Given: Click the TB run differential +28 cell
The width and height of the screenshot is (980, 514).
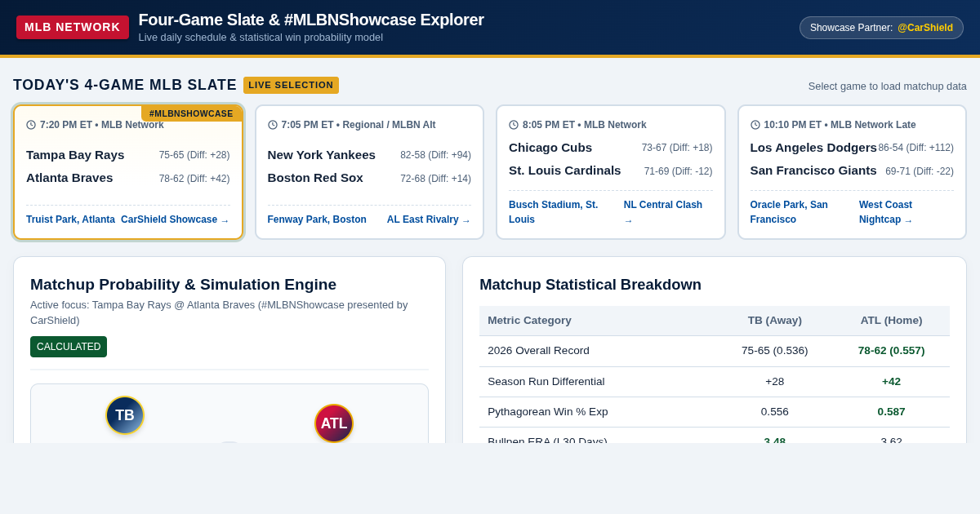Looking at the screenshot, I should [x=775, y=381].
